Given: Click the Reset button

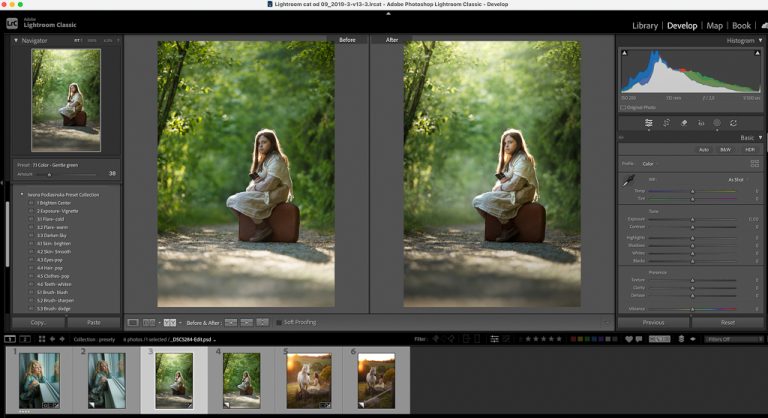Looking at the screenshot, I should point(727,323).
